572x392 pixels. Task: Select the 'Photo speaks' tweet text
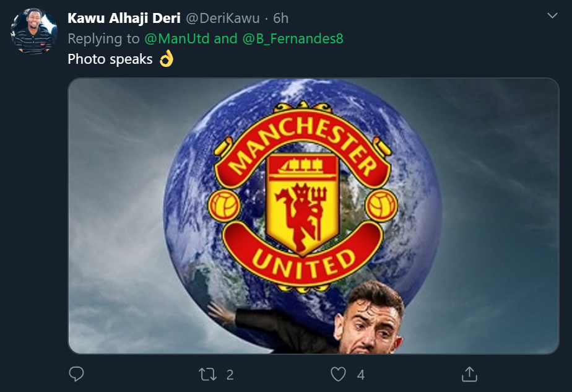click(108, 59)
